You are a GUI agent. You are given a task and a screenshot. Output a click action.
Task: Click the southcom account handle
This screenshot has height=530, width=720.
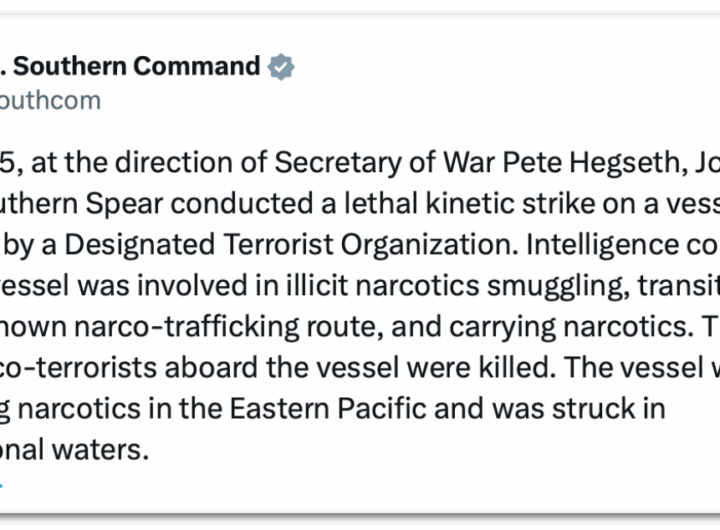(50, 101)
